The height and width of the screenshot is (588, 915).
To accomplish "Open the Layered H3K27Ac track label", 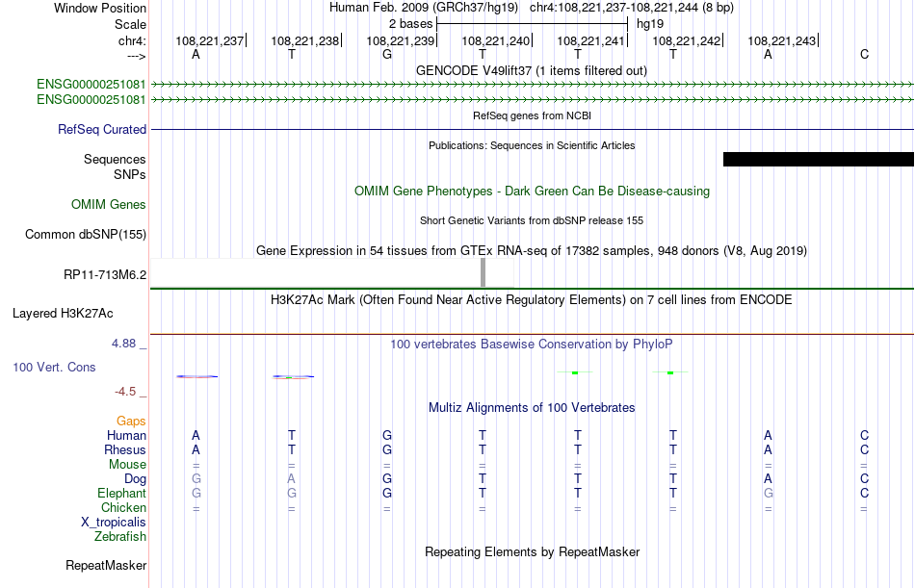I will [63, 314].
